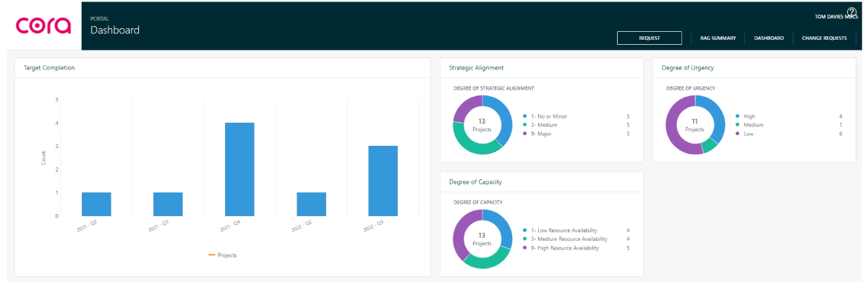Click the Degree of Capacity donut center
Image resolution: width=868 pixels, height=282 pixels.
tap(482, 239)
